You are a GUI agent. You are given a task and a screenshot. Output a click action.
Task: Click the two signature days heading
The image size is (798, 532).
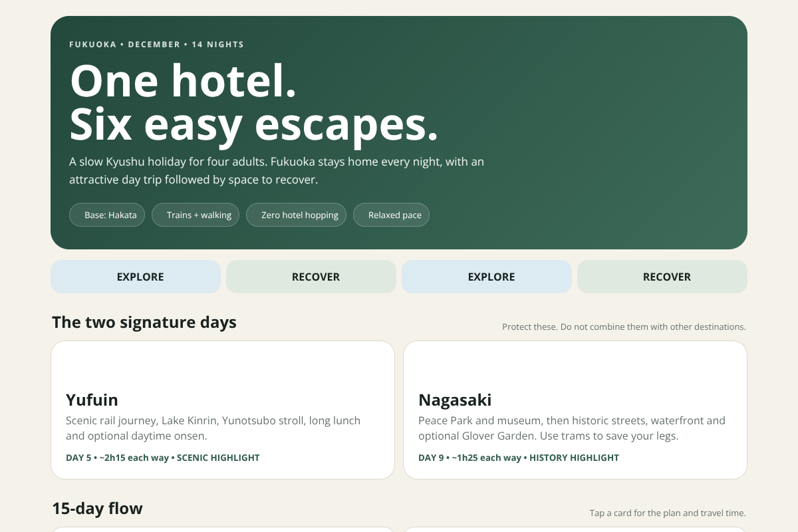[144, 323]
